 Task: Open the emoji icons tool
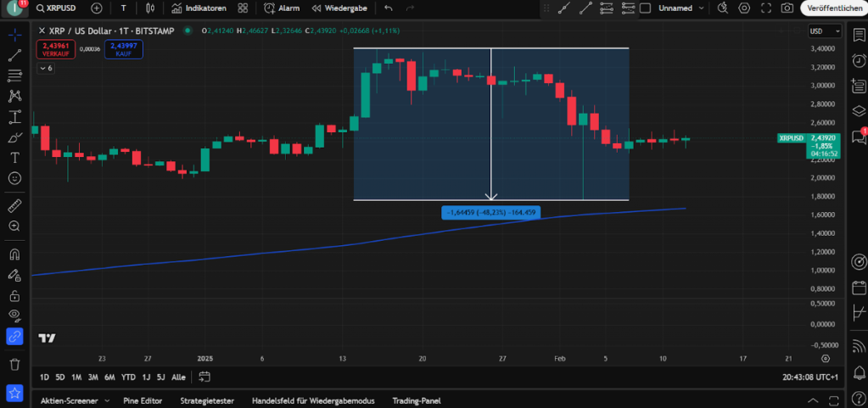[x=15, y=178]
